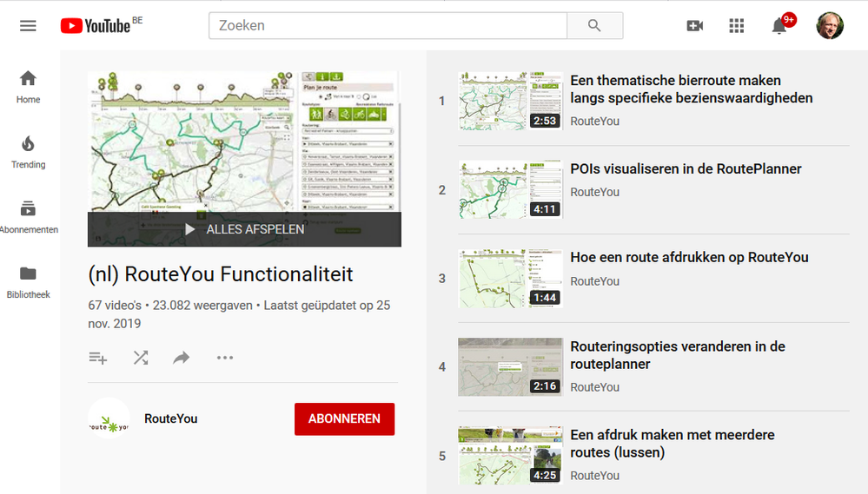Viewport: 868px width, 494px height.
Task: Play all with ALLES AFSPELEN
Action: pyautogui.click(x=244, y=229)
